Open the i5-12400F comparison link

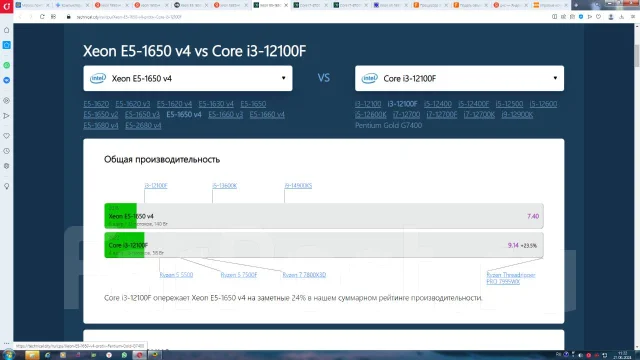(x=473, y=104)
